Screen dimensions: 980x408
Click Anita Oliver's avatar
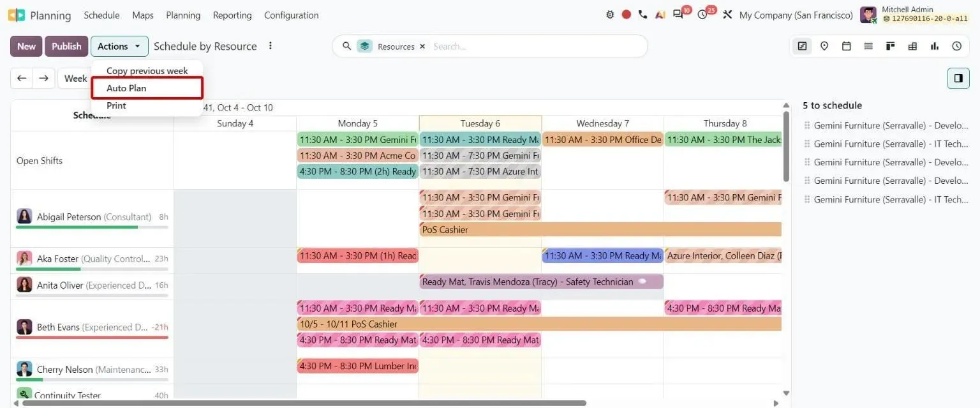(24, 285)
